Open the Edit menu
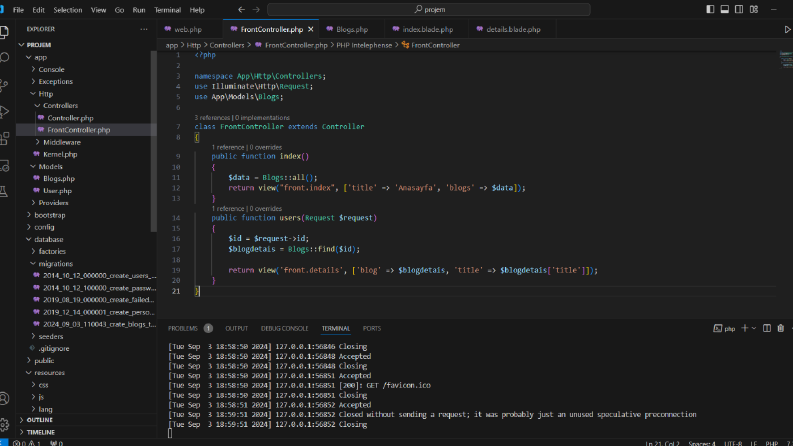Viewport: 793px width, 446px height. click(38, 10)
